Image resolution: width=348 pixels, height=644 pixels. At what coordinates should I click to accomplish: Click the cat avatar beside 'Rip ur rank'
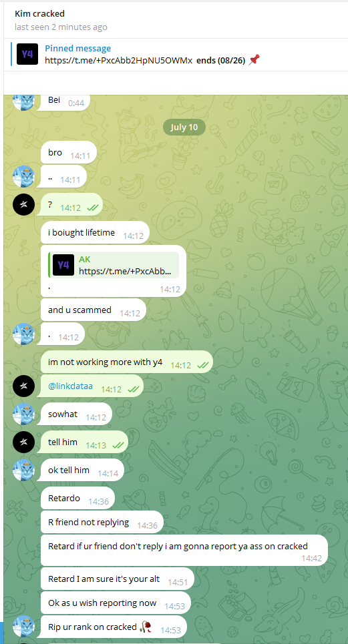click(x=23, y=627)
